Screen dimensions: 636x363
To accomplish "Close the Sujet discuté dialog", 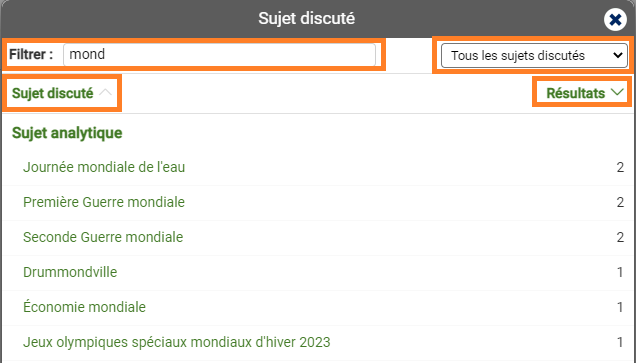I will click(x=615, y=19).
